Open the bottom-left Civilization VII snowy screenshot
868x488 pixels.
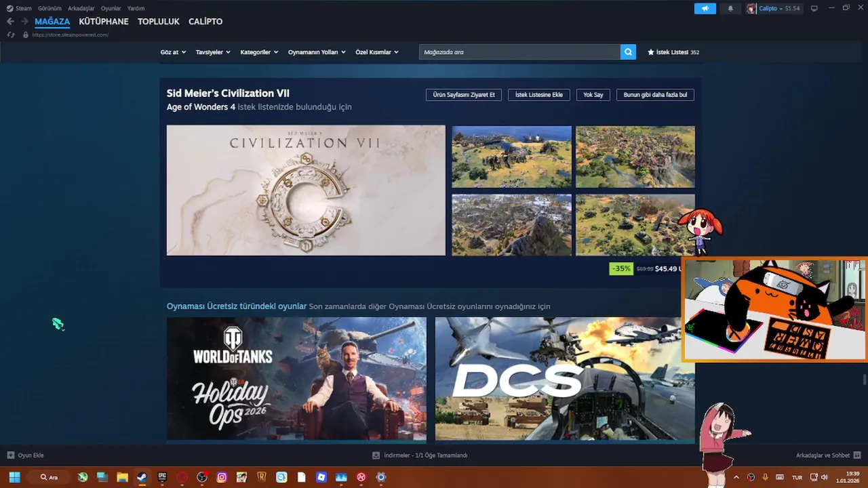click(x=512, y=225)
